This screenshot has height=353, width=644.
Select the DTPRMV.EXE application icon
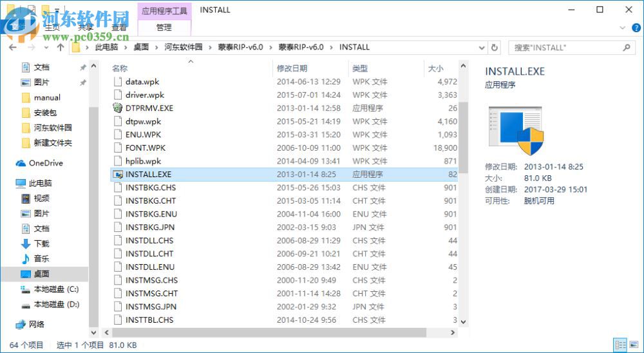(x=118, y=108)
